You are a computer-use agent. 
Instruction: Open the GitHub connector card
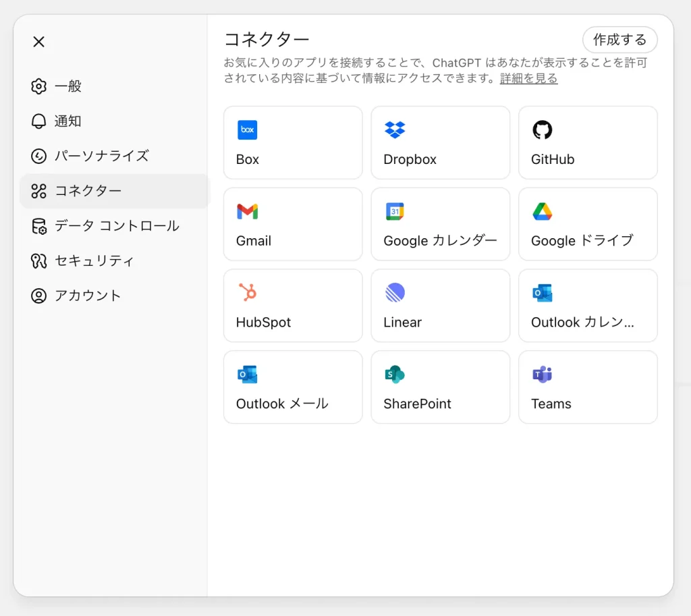(x=588, y=143)
